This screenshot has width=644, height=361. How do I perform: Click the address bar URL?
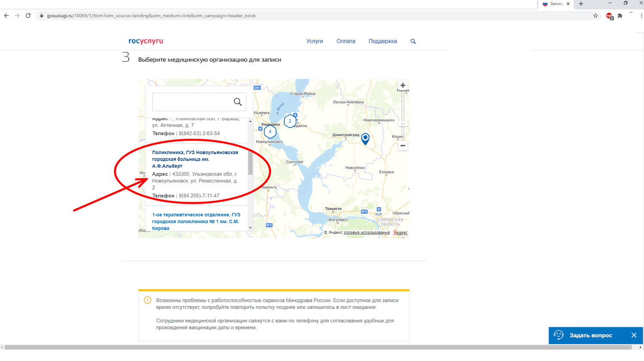(x=151, y=16)
